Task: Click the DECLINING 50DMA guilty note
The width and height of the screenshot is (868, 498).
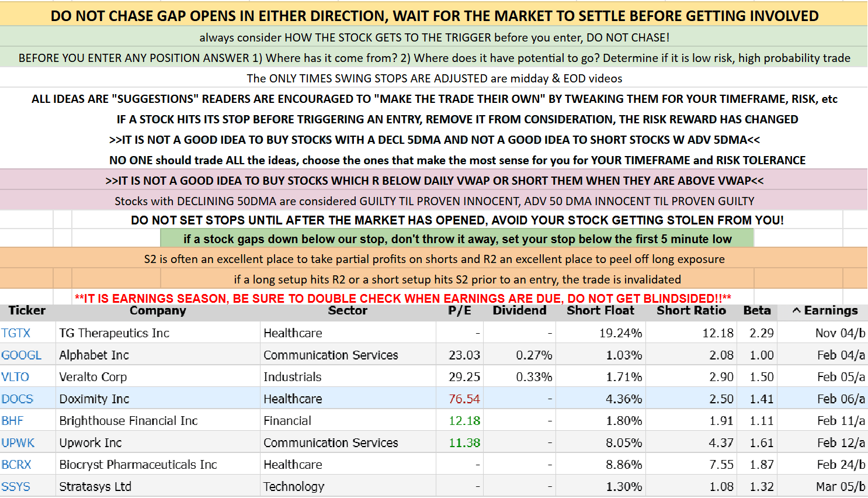Action: tap(434, 201)
